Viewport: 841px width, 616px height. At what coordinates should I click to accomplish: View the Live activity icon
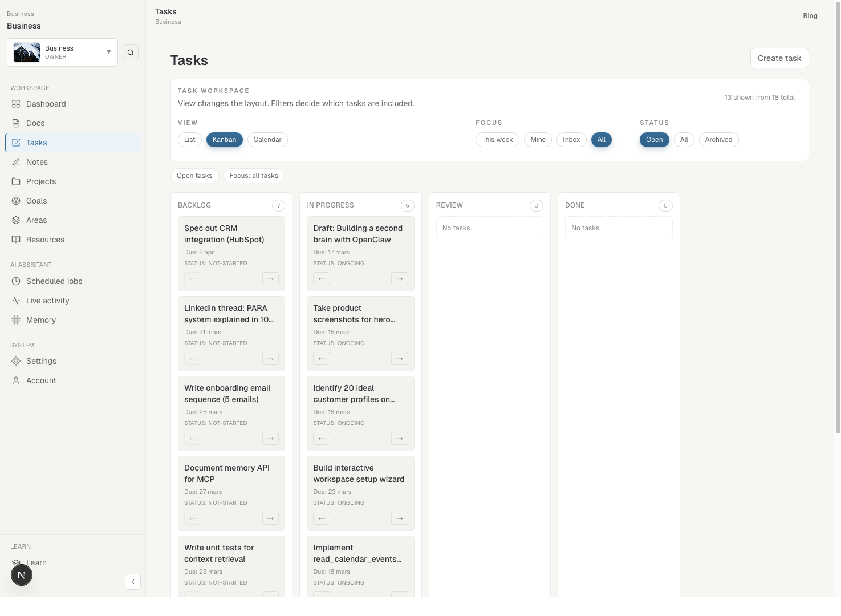tap(16, 301)
